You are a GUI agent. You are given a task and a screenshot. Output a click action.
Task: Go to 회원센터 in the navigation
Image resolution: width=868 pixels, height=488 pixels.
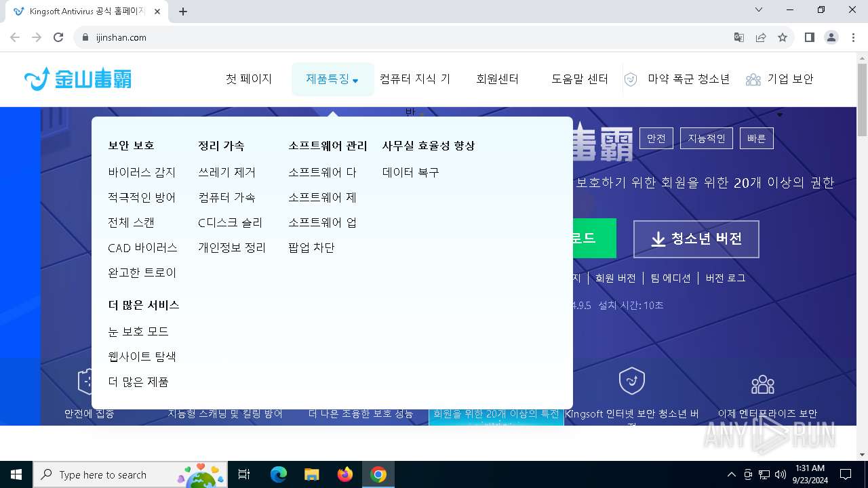click(x=498, y=79)
